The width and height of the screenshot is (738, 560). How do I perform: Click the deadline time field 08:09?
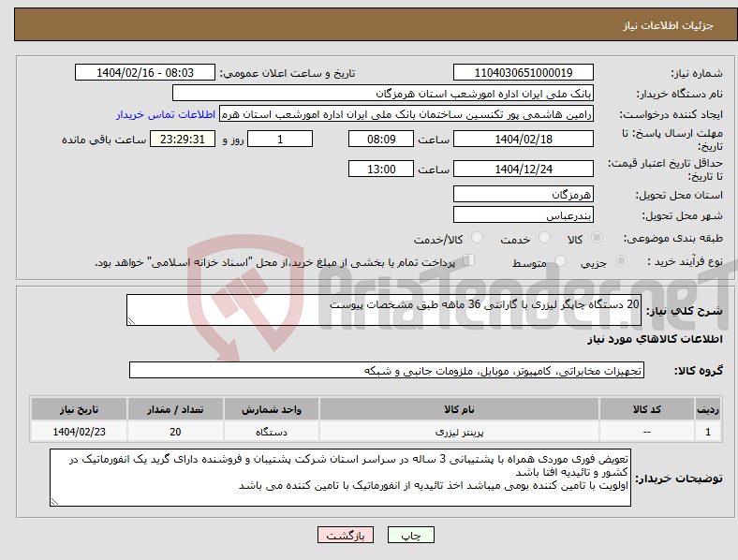pos(381,140)
